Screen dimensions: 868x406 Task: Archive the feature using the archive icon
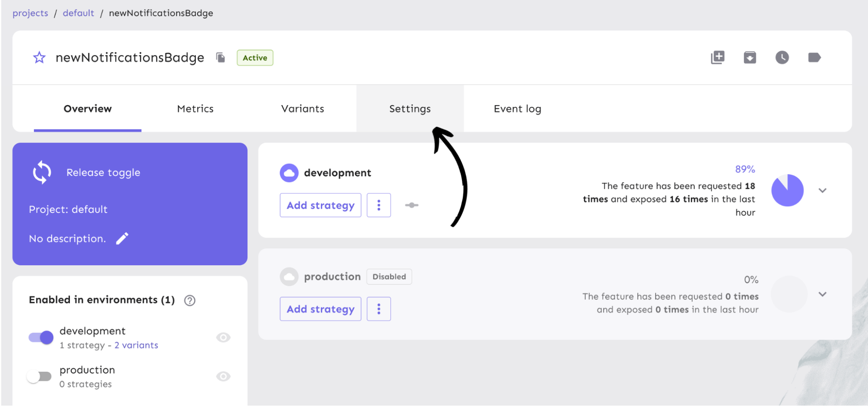(x=750, y=57)
